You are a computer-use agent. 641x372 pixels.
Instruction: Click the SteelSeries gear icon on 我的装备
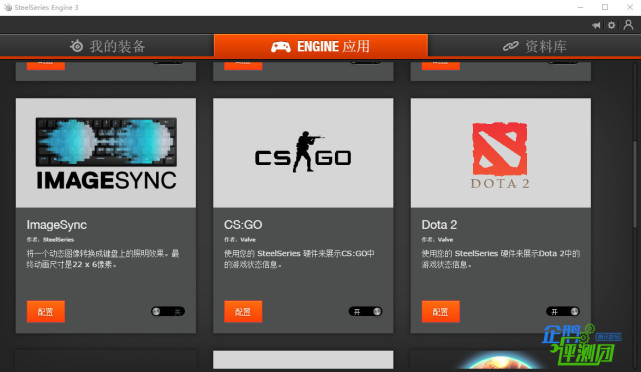76,46
